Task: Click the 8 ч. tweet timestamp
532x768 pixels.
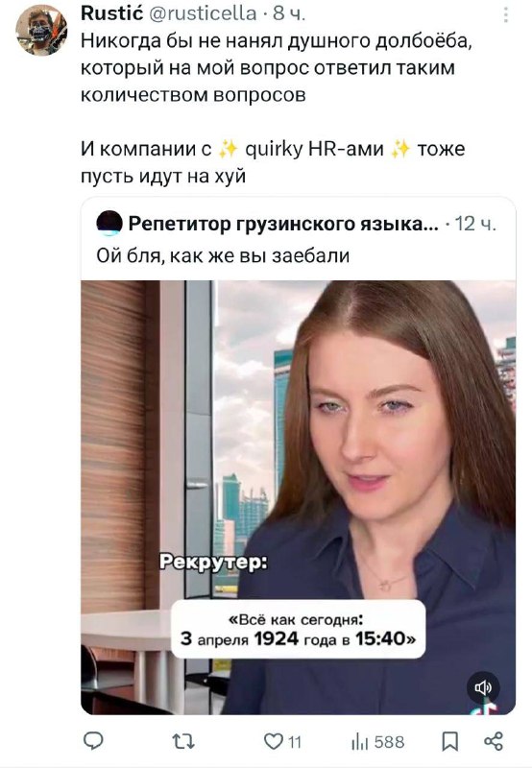Action: pos(289,13)
